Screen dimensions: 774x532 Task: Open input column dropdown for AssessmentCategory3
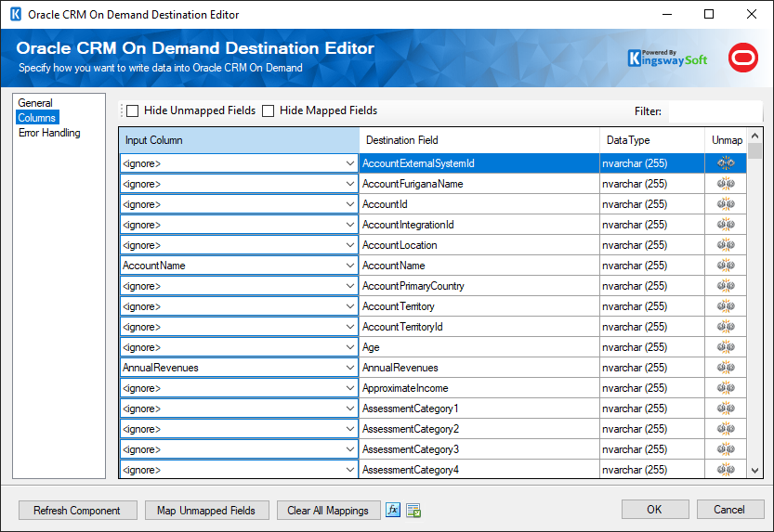click(350, 449)
